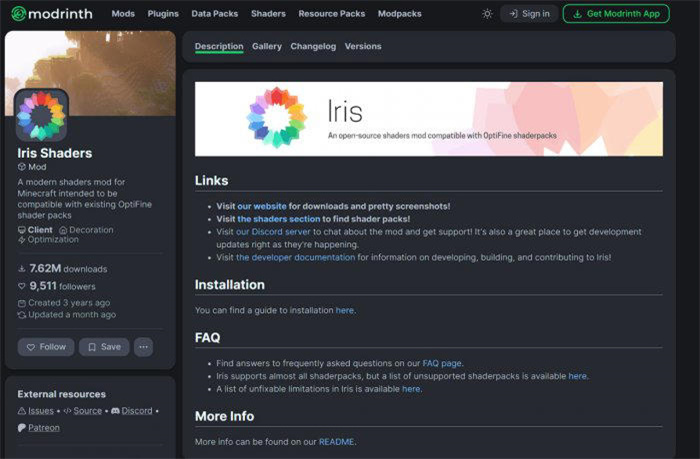Click the installation guide 'here' link
700x459 pixels.
[345, 310]
